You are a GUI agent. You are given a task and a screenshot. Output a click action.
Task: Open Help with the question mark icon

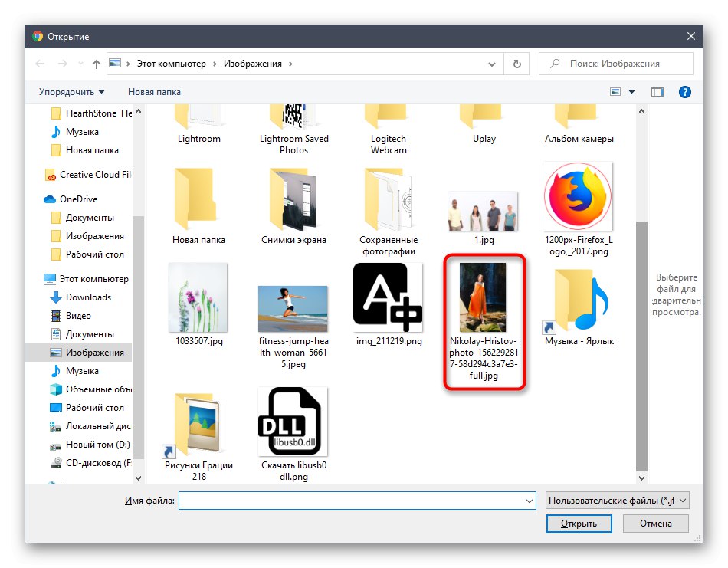point(685,92)
